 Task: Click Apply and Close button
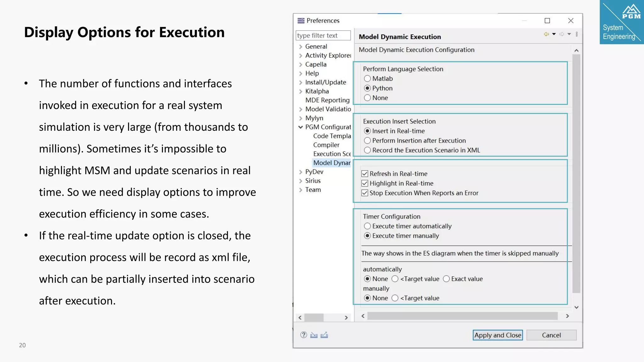[498, 335]
